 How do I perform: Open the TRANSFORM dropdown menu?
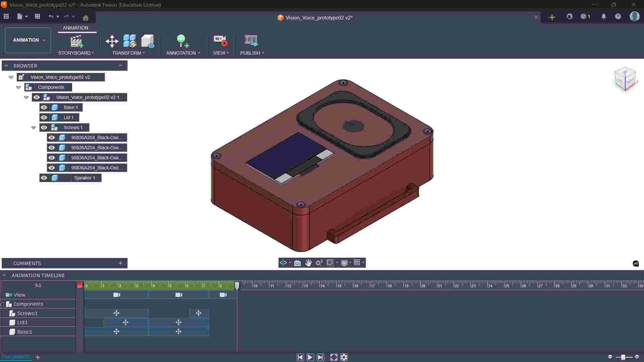click(x=129, y=53)
